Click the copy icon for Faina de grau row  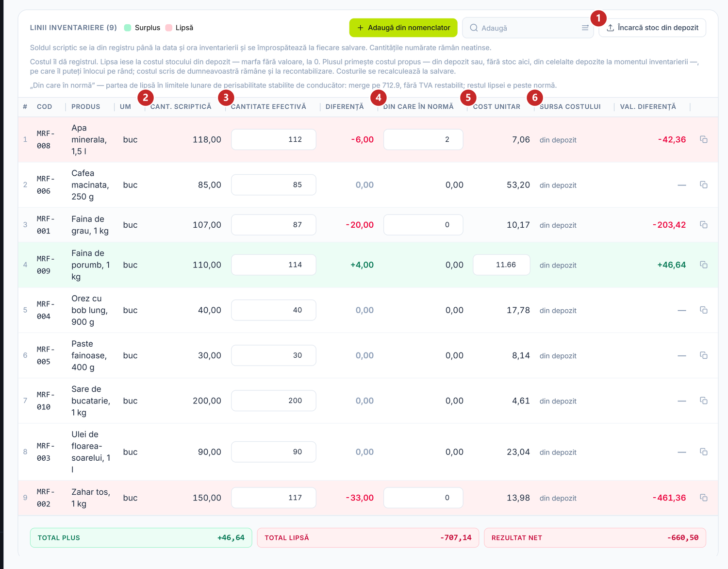click(x=703, y=225)
